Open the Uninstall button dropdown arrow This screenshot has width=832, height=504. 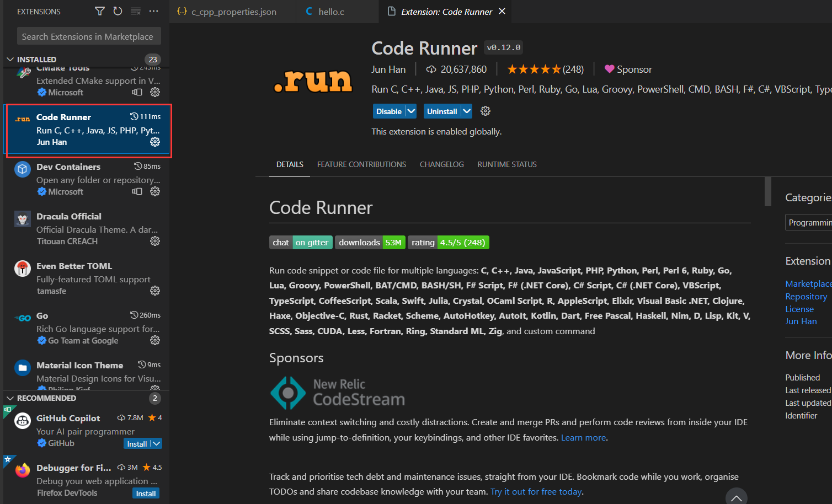pos(467,111)
